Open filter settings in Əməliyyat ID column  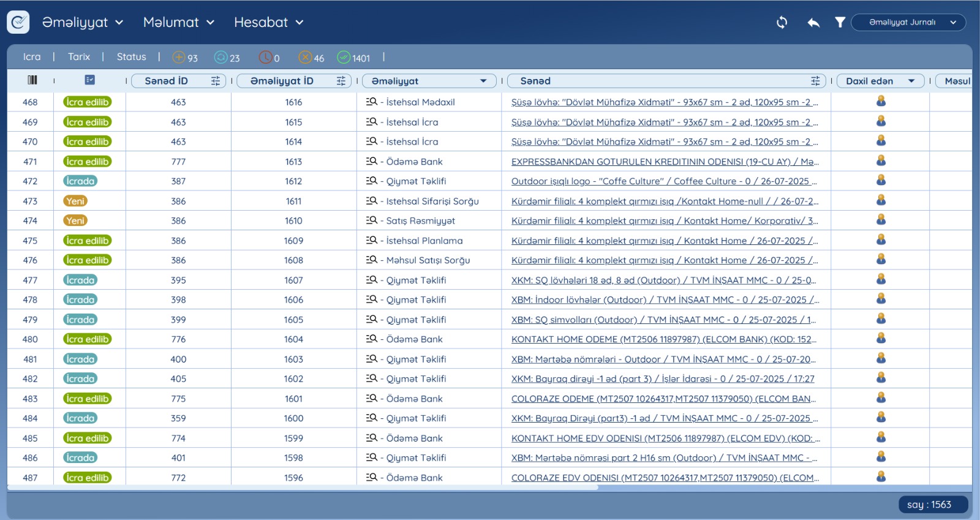pyautogui.click(x=341, y=81)
